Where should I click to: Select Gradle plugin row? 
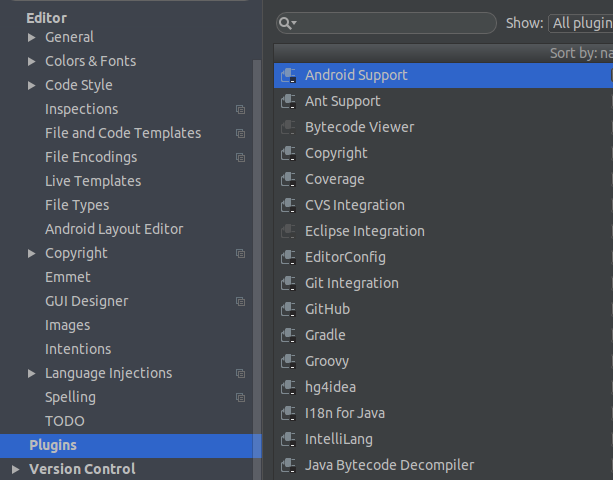443,335
